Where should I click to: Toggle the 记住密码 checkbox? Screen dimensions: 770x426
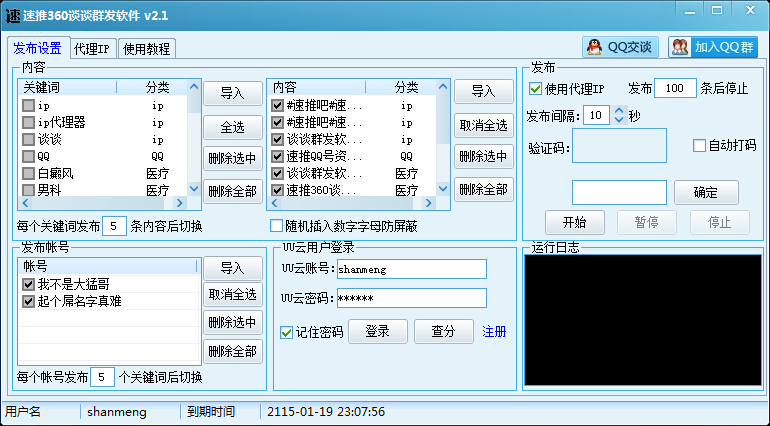point(286,333)
